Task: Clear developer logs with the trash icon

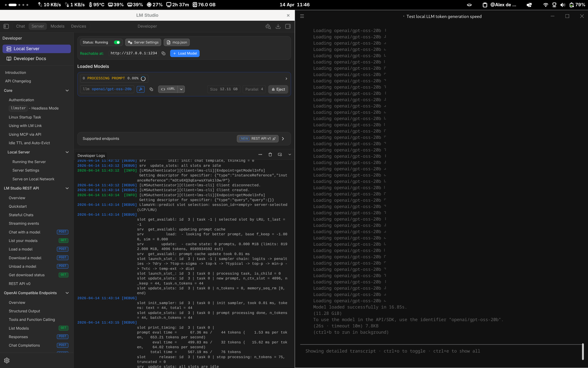Action: [270, 155]
